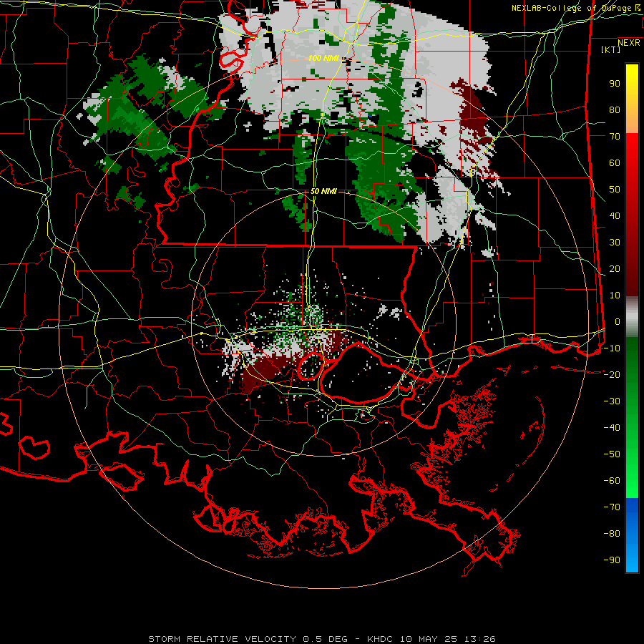Click the -60 value on velocity scale
The height and width of the screenshot is (644, 644).
(612, 481)
